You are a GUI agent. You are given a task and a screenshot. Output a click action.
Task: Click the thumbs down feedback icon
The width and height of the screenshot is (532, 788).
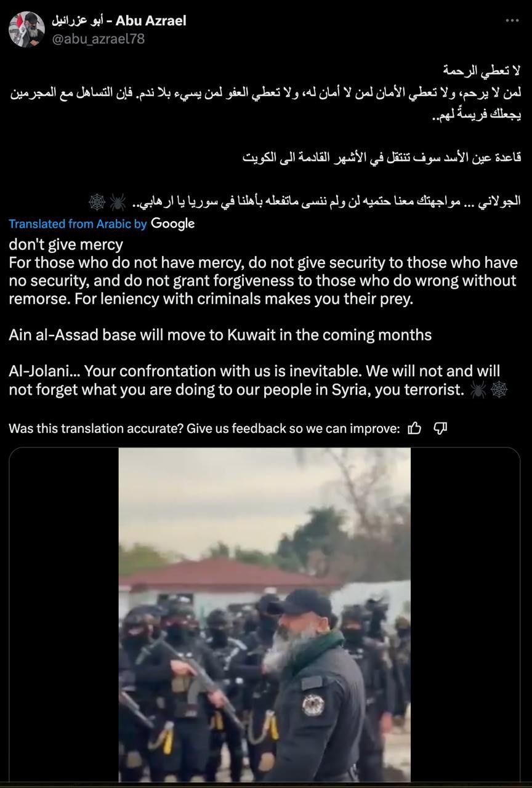click(440, 428)
